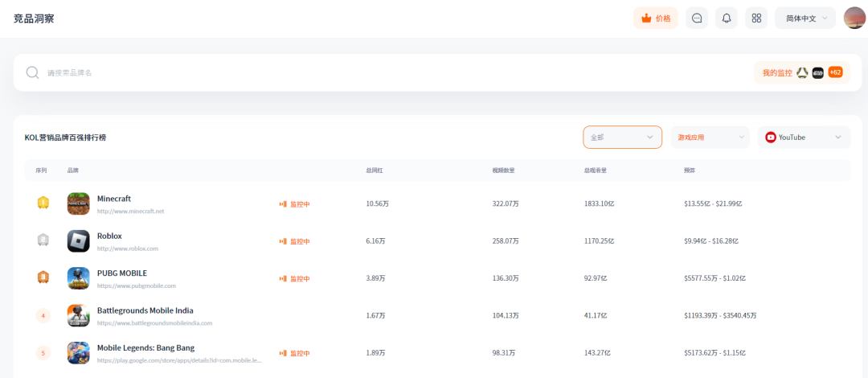Focus the brand name search field
Viewport: 868px width, 378px height.
(x=387, y=72)
